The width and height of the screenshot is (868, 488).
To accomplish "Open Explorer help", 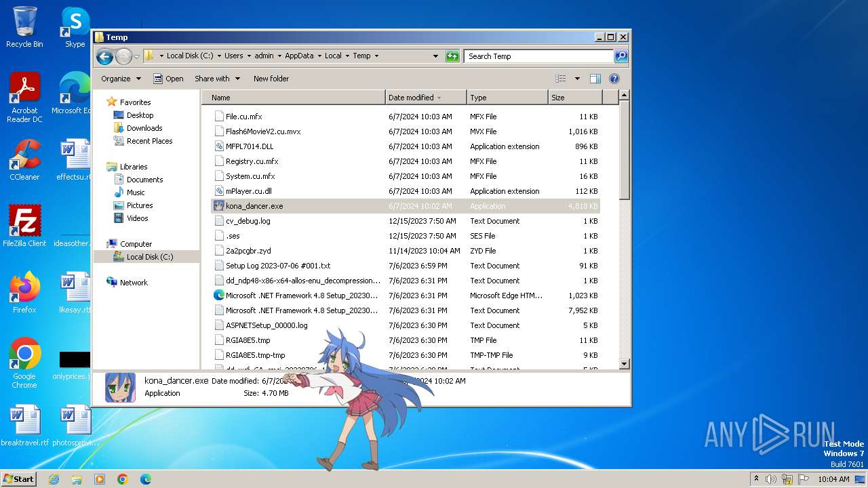I will (614, 79).
